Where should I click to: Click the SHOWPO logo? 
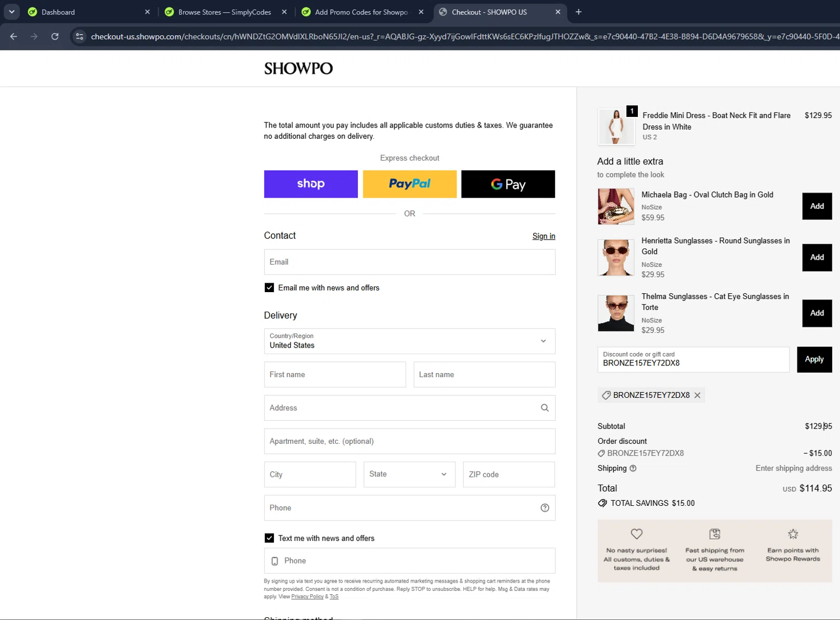point(298,68)
